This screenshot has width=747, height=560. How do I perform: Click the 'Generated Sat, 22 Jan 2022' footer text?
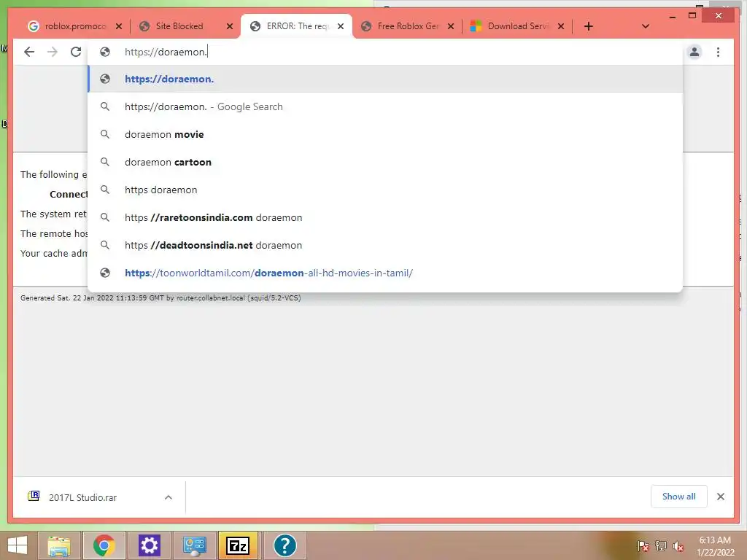click(x=160, y=298)
